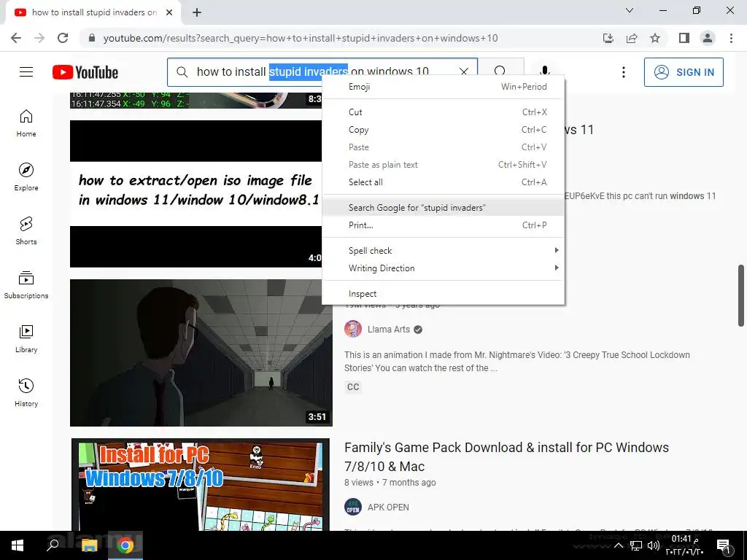This screenshot has width=747, height=560.
Task: Click the Chrome icon on the taskbar
Action: [125, 545]
